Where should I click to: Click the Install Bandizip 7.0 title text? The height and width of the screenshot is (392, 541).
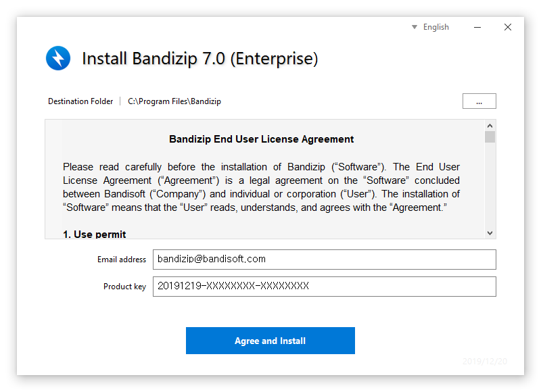[199, 59]
